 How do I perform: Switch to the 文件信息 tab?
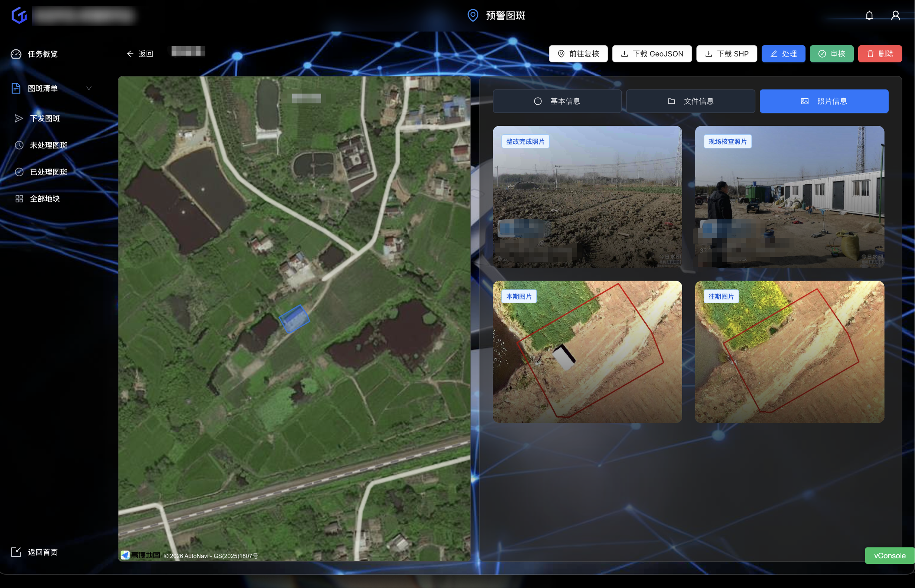[690, 101]
